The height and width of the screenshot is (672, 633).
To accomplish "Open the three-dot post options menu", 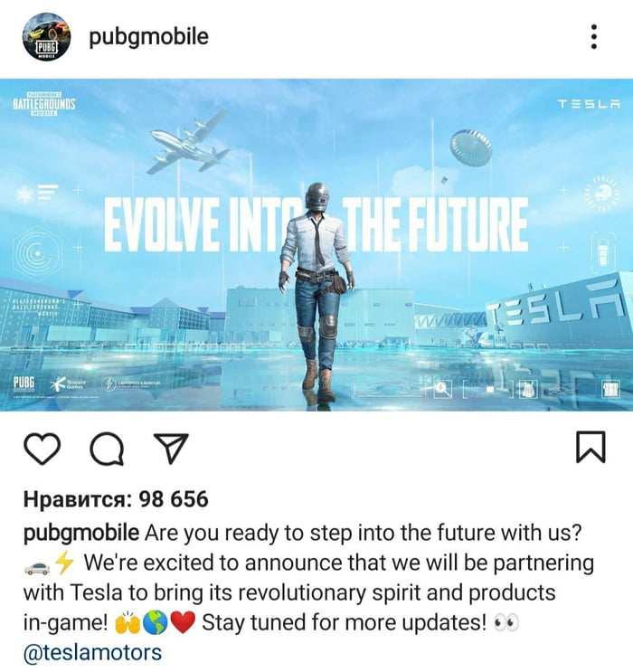I will [x=593, y=36].
